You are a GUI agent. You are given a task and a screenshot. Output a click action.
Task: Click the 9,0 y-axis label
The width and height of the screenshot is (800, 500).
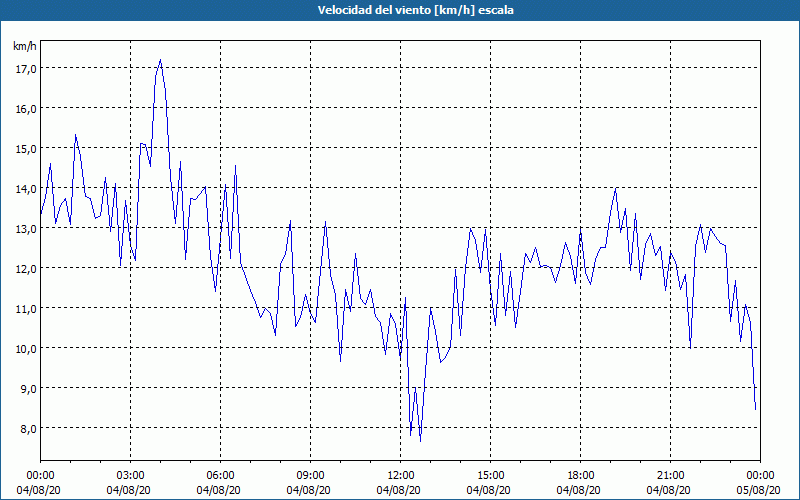(28, 388)
